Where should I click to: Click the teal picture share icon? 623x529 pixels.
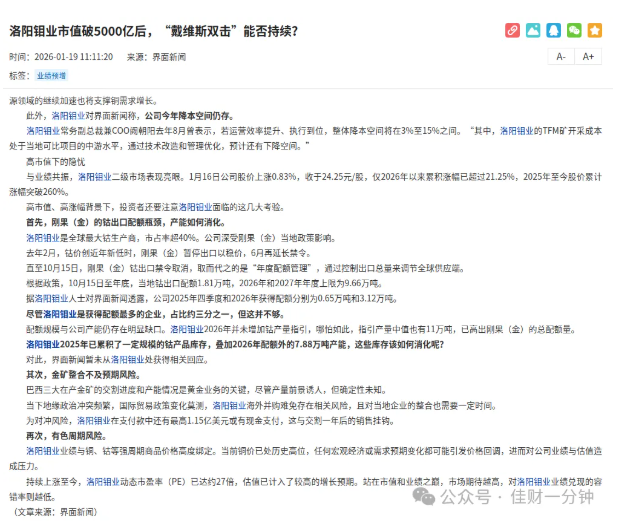(x=533, y=31)
